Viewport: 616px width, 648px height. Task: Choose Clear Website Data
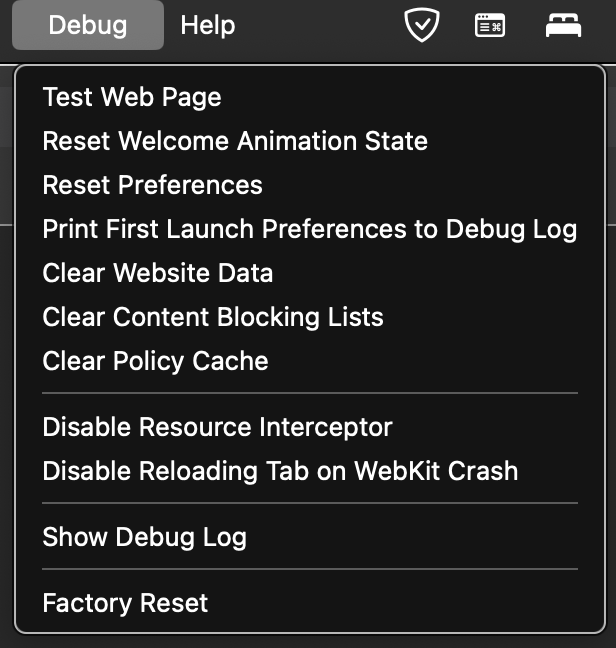coord(158,273)
